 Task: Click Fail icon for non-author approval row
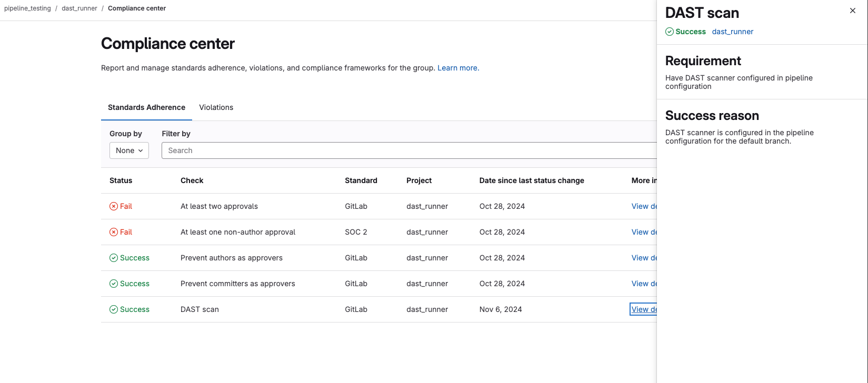click(x=114, y=232)
